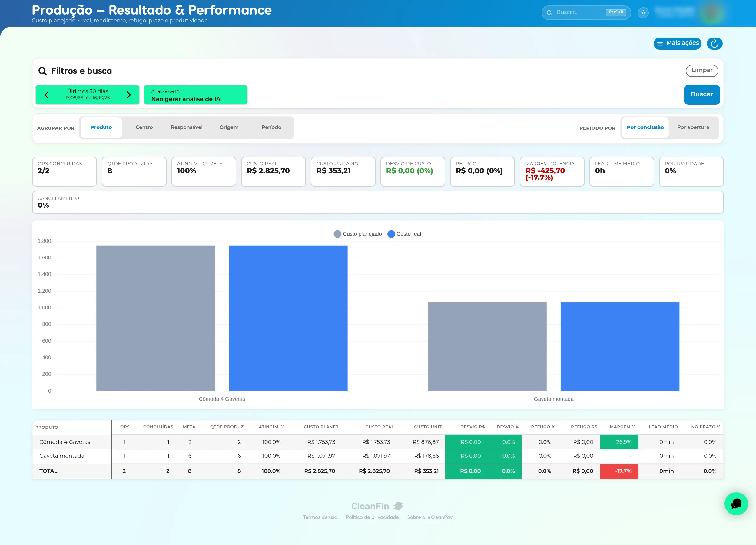The image size is (756, 545).
Task: Click the search magnifier icon in header
Action: point(549,13)
